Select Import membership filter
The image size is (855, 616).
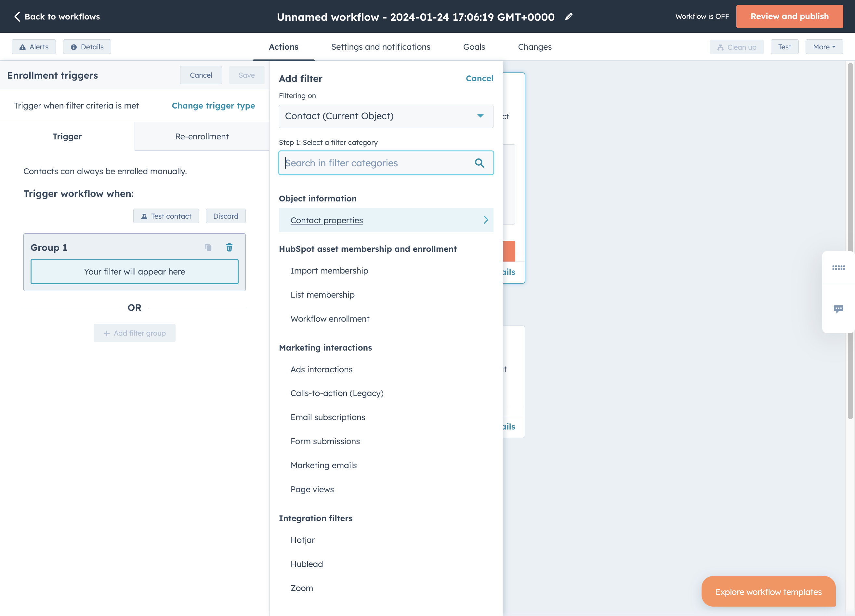click(x=329, y=271)
